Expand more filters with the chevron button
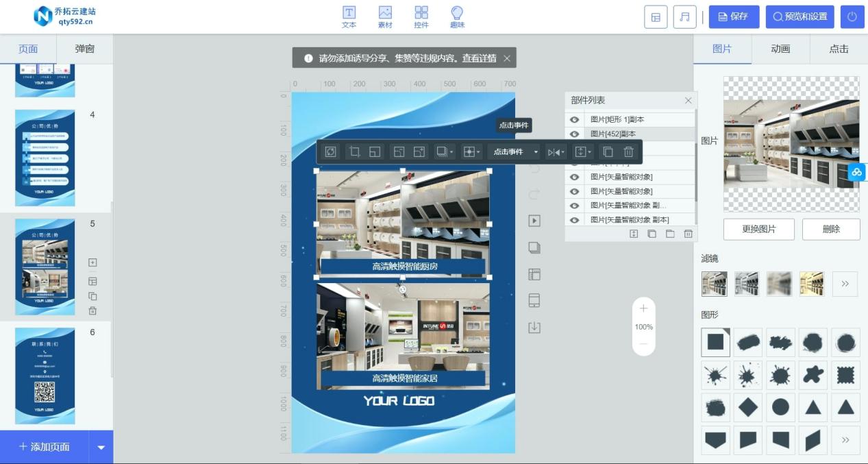The width and height of the screenshot is (868, 464). 845,284
